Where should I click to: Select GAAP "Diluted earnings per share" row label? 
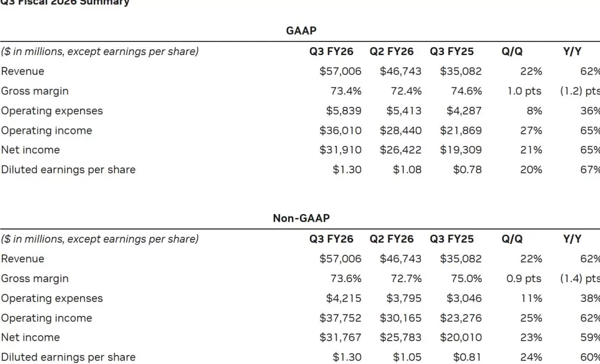(x=68, y=170)
